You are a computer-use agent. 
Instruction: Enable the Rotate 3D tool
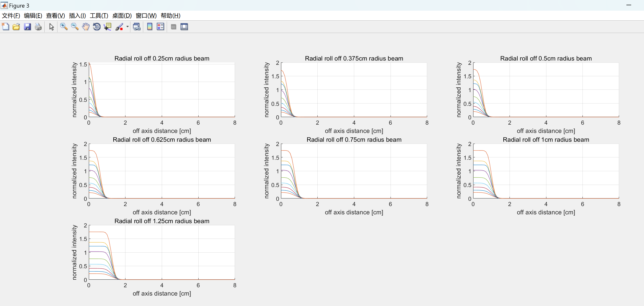pyautogui.click(x=96, y=27)
